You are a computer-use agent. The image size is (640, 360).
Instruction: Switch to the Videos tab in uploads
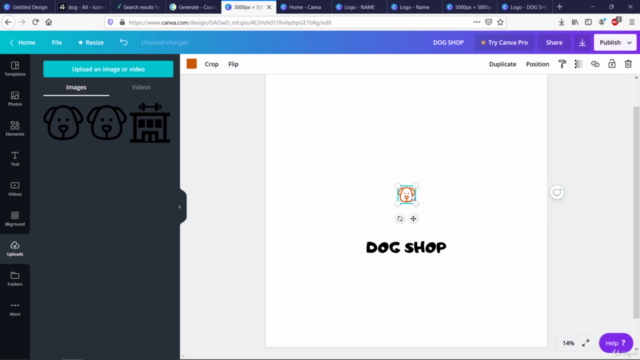141,87
